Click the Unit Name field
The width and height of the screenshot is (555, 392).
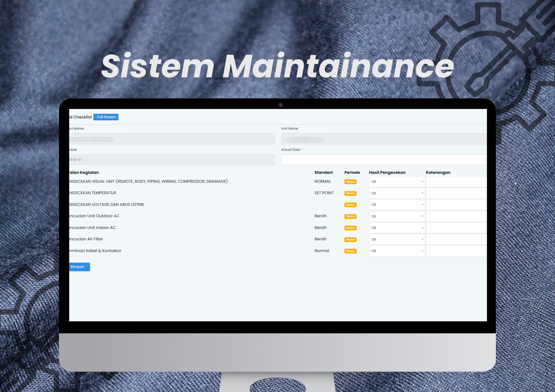[383, 139]
